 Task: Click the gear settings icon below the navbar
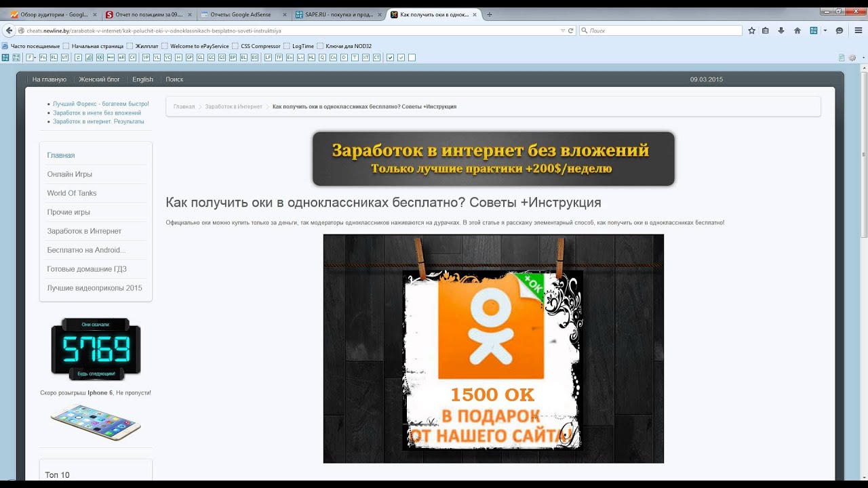click(852, 58)
